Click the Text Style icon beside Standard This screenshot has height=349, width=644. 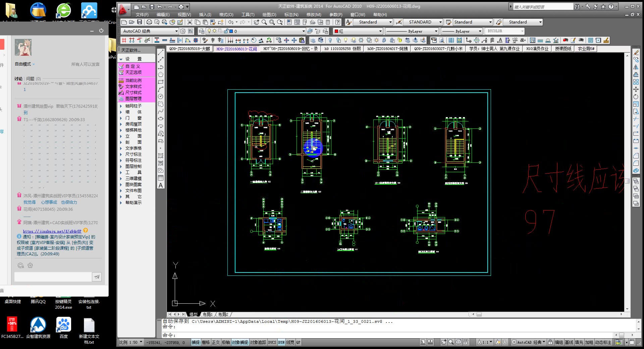pos(349,22)
